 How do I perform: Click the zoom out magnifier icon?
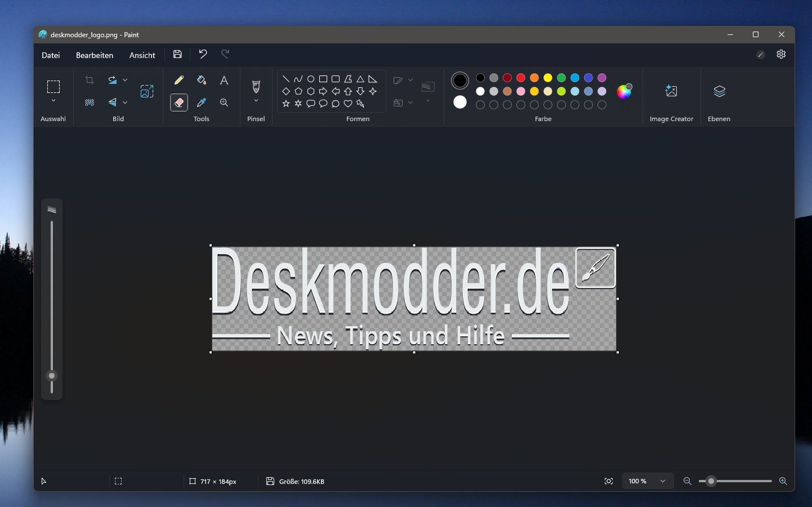687,481
